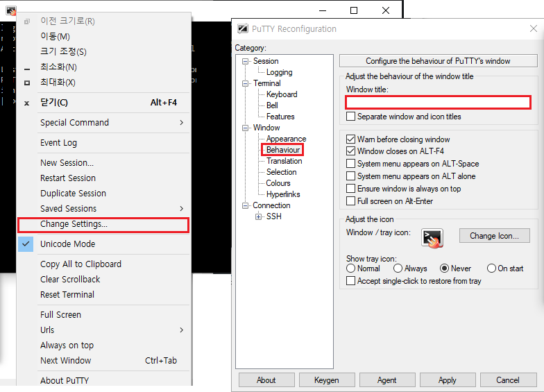Select Never for Show tray icon
This screenshot has height=392, width=544.
click(444, 268)
